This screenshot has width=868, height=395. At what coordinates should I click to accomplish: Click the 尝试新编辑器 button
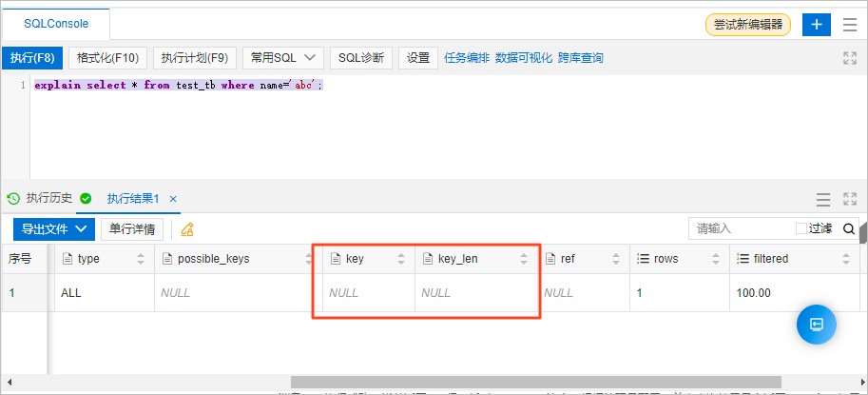[x=748, y=25]
